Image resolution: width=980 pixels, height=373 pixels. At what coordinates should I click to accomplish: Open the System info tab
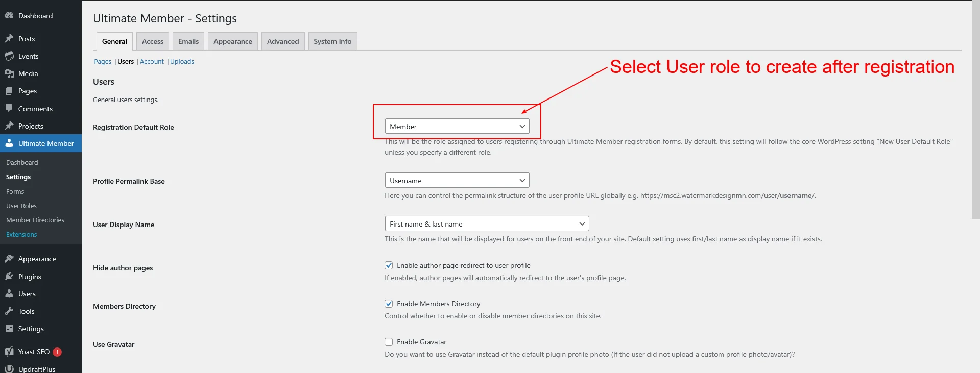click(332, 41)
